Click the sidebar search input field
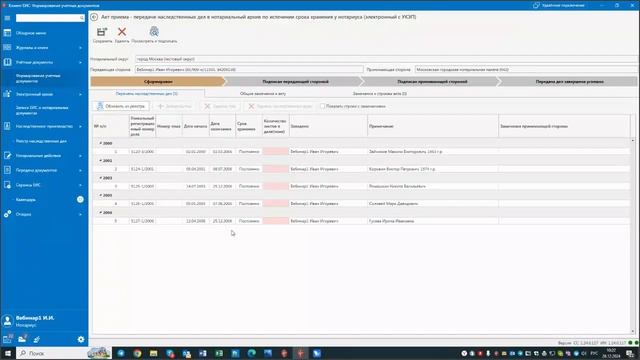The image size is (640, 360). coord(47,18)
